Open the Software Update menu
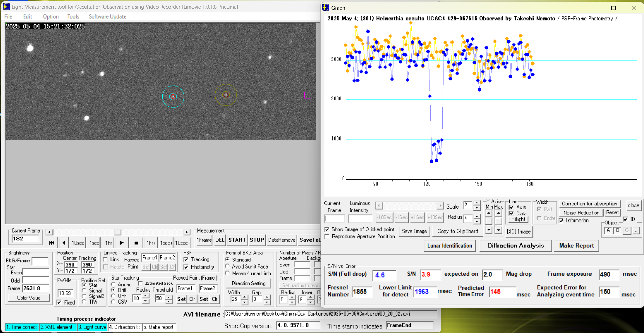Screen dimensions: 644x333 (x=107, y=16)
